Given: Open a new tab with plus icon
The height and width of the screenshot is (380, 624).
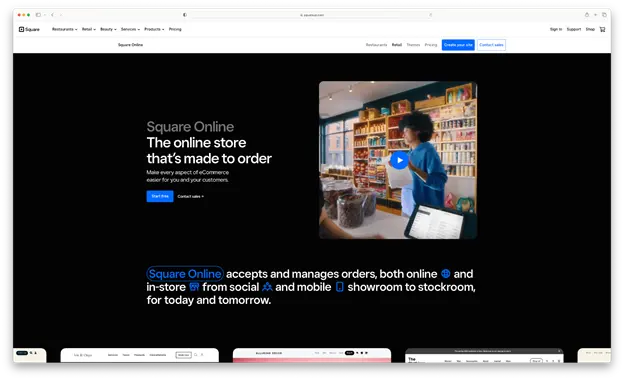Looking at the screenshot, I should click(x=595, y=15).
